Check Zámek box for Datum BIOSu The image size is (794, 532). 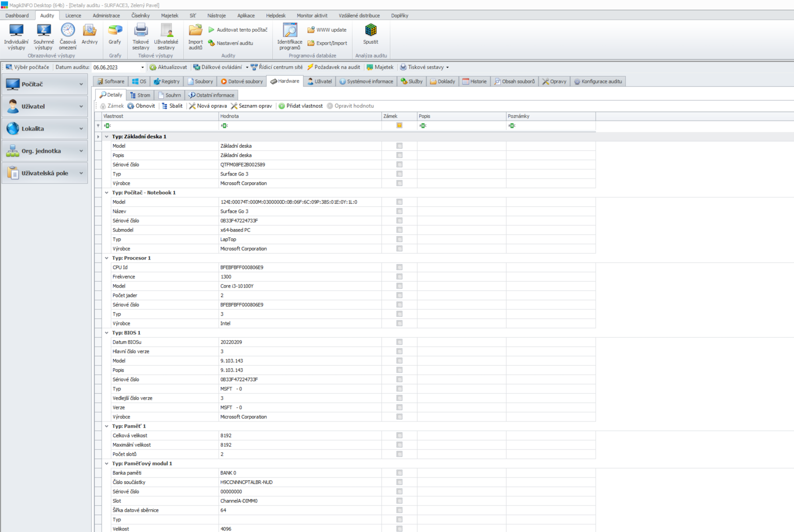pyautogui.click(x=399, y=342)
